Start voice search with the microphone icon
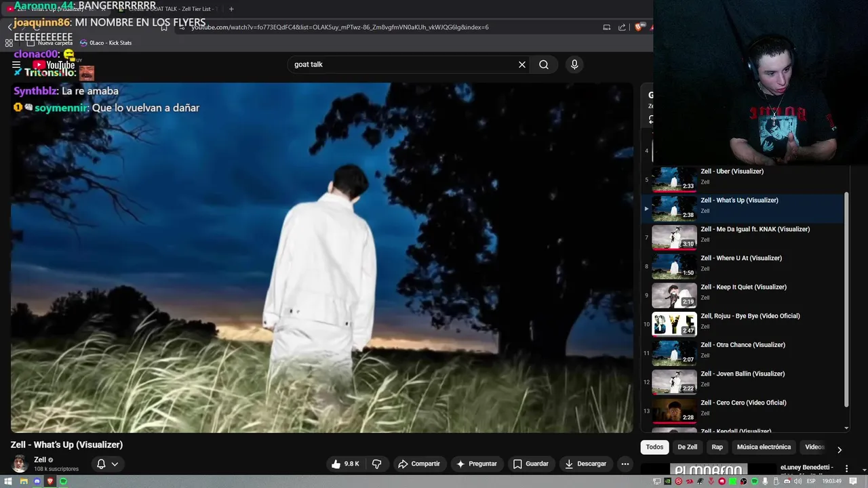The image size is (868, 488). [574, 64]
